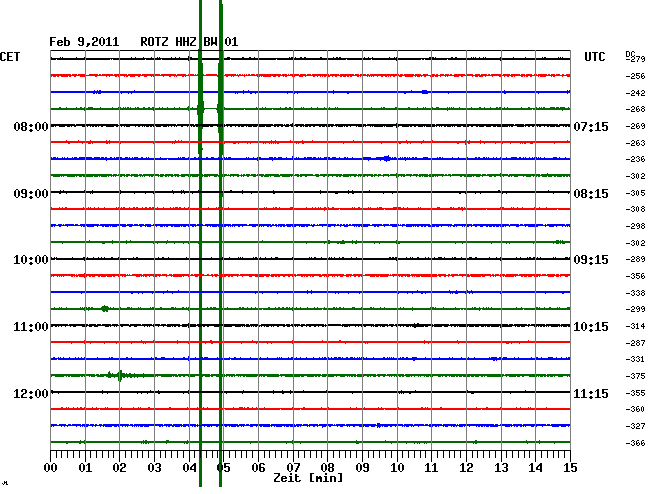This screenshot has height=494, width=650.
Task: Select the DC offset value "-308"
Action: (x=635, y=209)
